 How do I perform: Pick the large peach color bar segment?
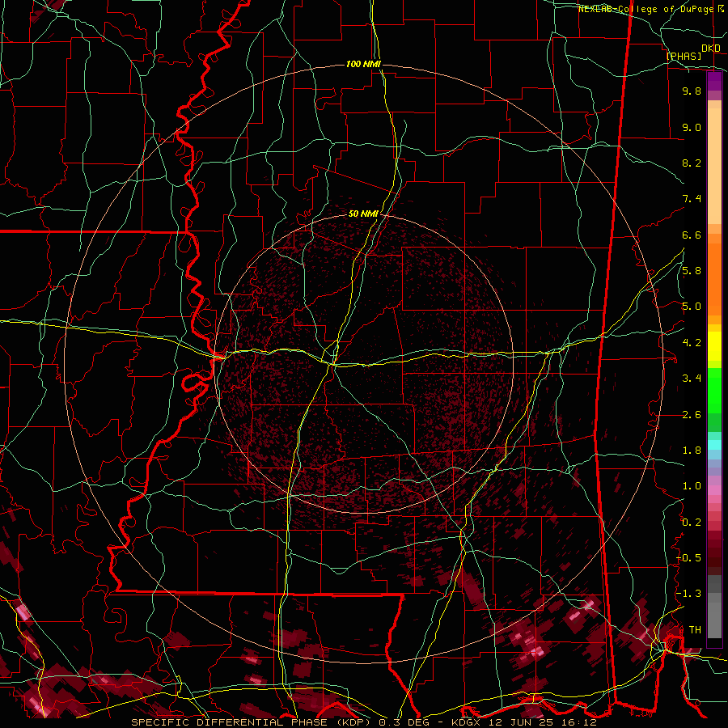tap(714, 166)
